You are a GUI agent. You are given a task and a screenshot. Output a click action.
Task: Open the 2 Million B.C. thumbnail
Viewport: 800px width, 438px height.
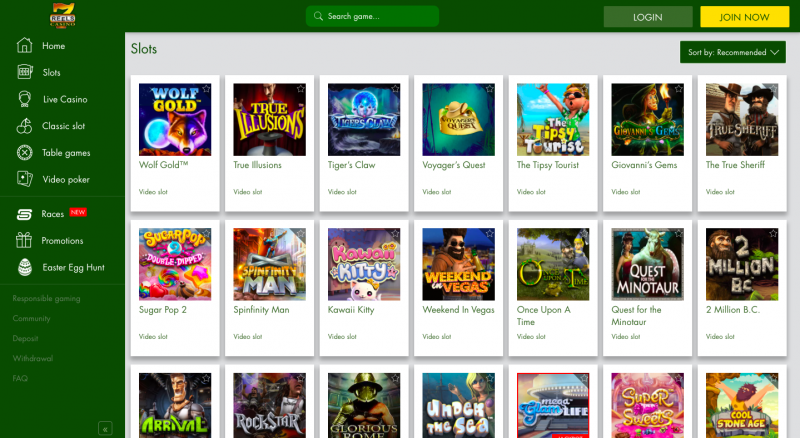[x=742, y=264]
